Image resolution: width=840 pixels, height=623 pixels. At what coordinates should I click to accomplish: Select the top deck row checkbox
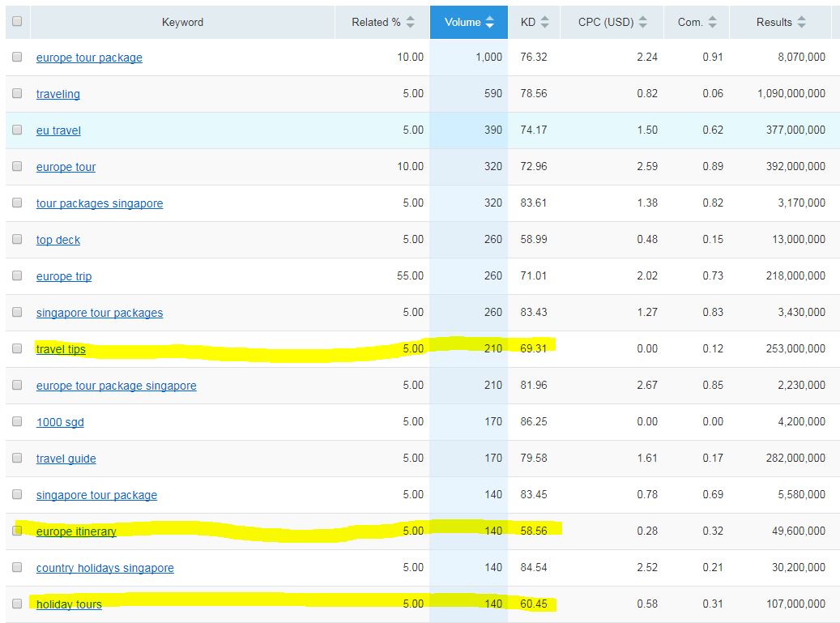click(x=17, y=239)
